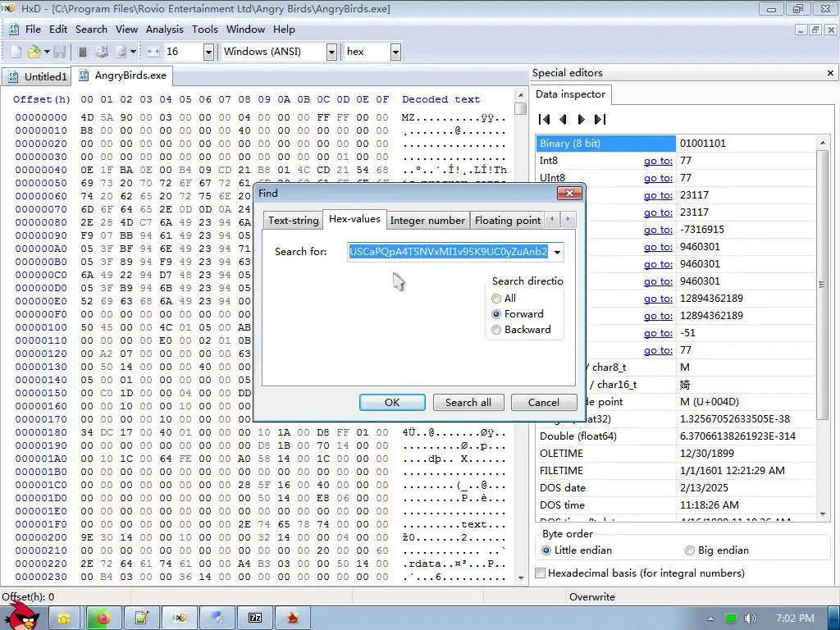Show hidden tray icons arrow
Screen dimensions: 840x630
[711, 619]
